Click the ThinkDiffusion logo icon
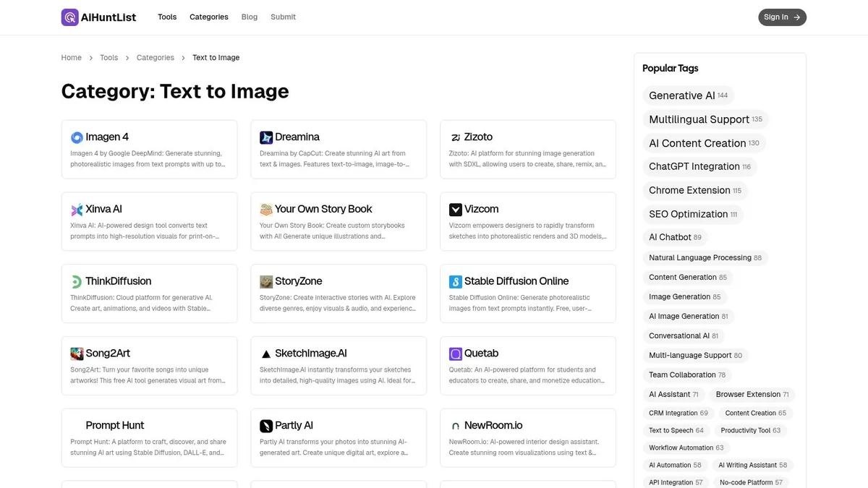Viewport: 868px width, 488px height. coord(77,282)
